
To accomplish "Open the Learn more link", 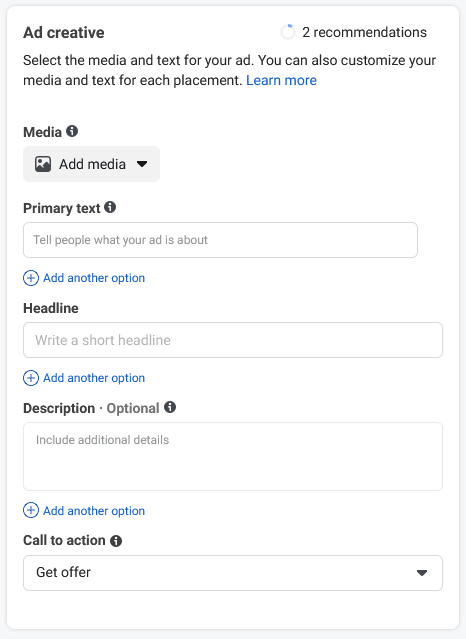I will pos(281,80).
